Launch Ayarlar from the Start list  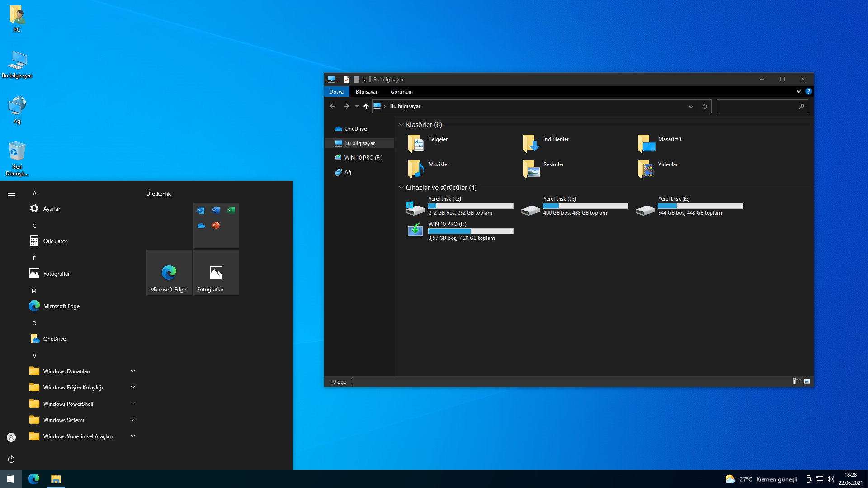point(52,209)
